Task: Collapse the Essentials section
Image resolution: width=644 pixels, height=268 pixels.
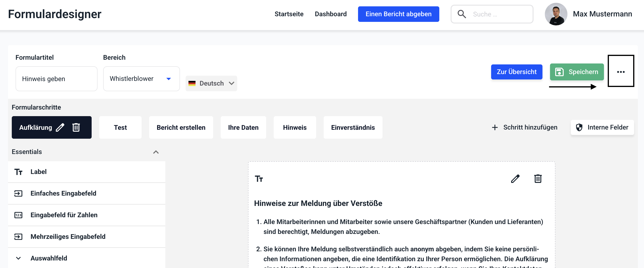Action: pos(156,152)
